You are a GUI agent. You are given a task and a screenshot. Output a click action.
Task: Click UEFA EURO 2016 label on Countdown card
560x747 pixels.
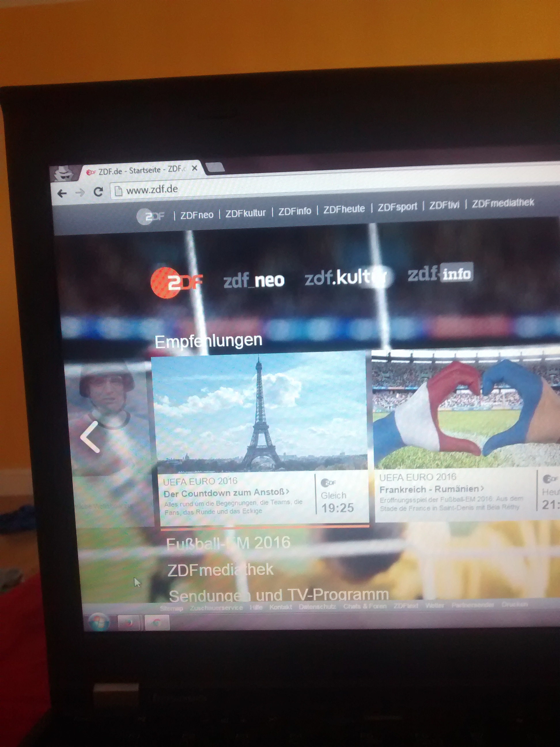click(x=200, y=481)
